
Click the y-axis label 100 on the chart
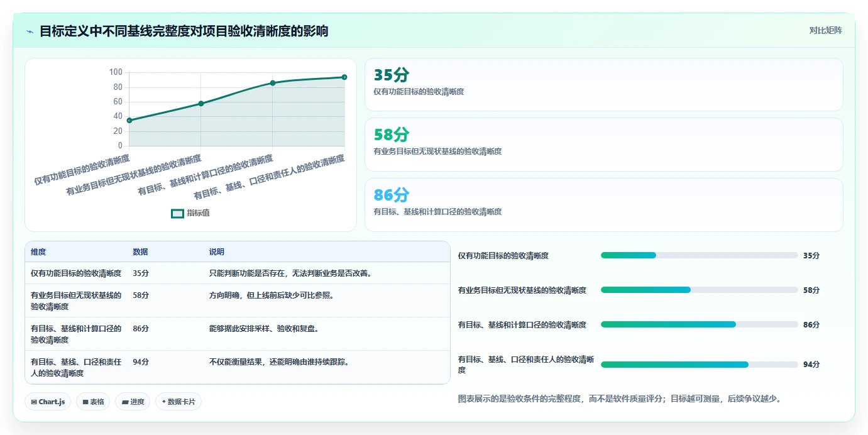pyautogui.click(x=116, y=72)
